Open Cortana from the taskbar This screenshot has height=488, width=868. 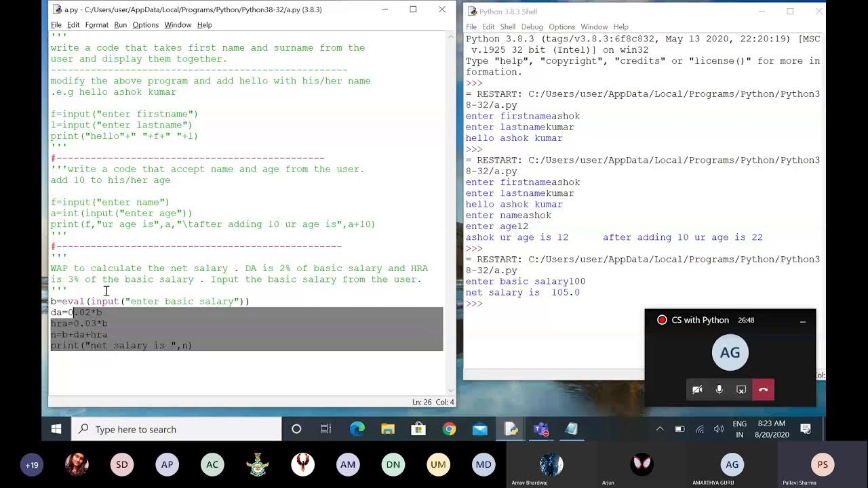[x=296, y=429]
